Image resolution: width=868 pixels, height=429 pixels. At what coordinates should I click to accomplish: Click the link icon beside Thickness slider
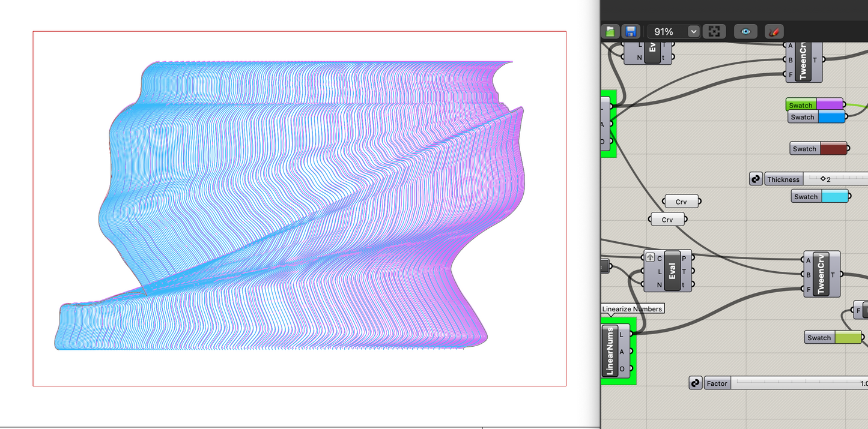[x=756, y=179]
